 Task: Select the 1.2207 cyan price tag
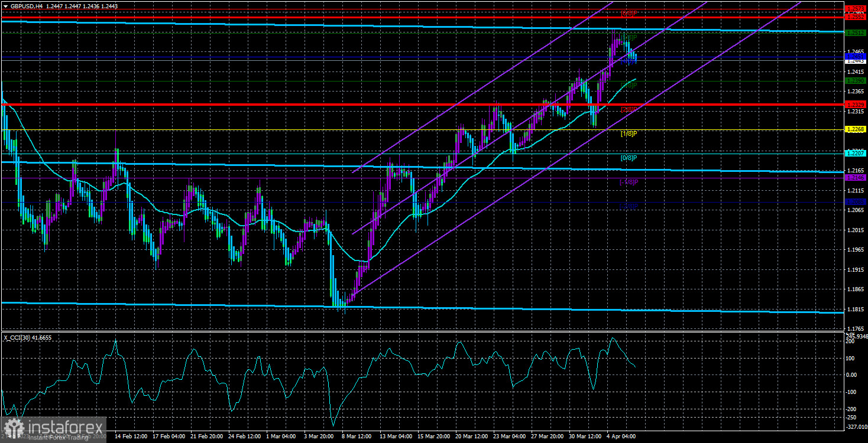[856, 154]
